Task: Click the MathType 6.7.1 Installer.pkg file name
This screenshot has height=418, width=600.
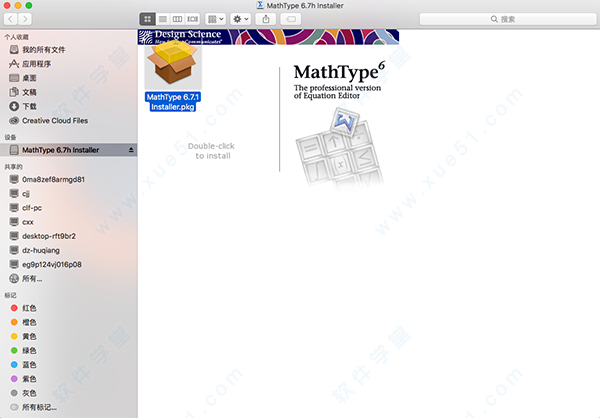Action: [x=173, y=102]
